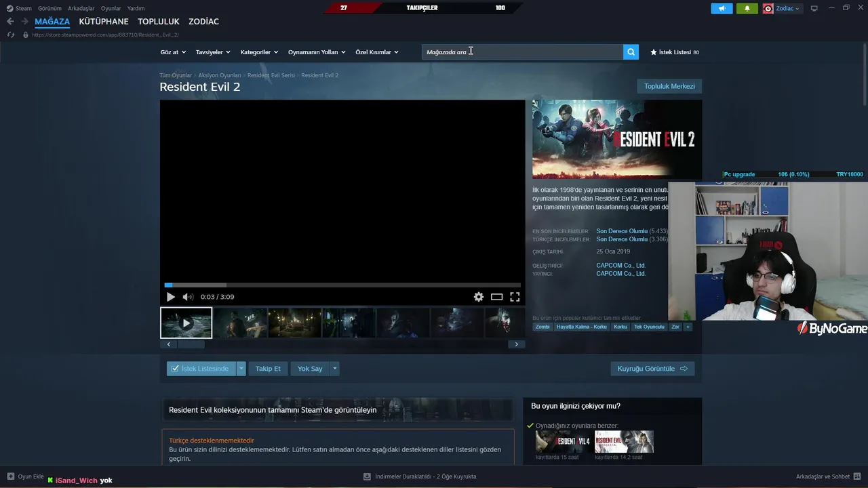Open the video settings gear

(479, 297)
